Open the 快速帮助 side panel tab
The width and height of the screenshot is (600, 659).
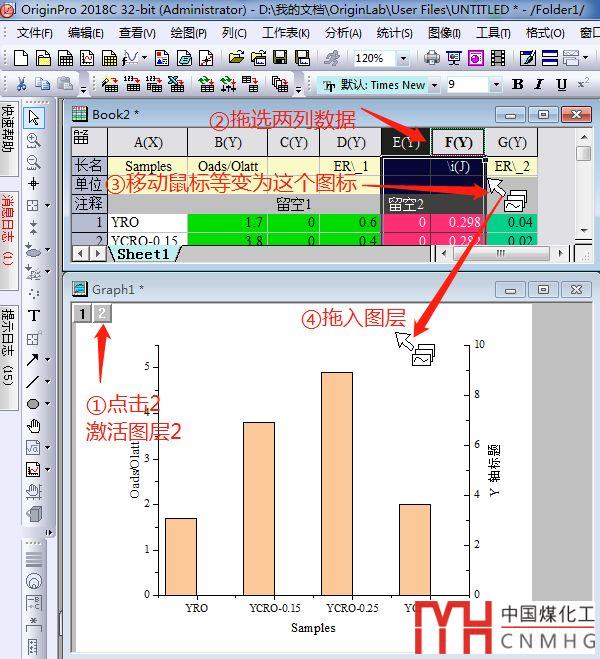(8, 138)
